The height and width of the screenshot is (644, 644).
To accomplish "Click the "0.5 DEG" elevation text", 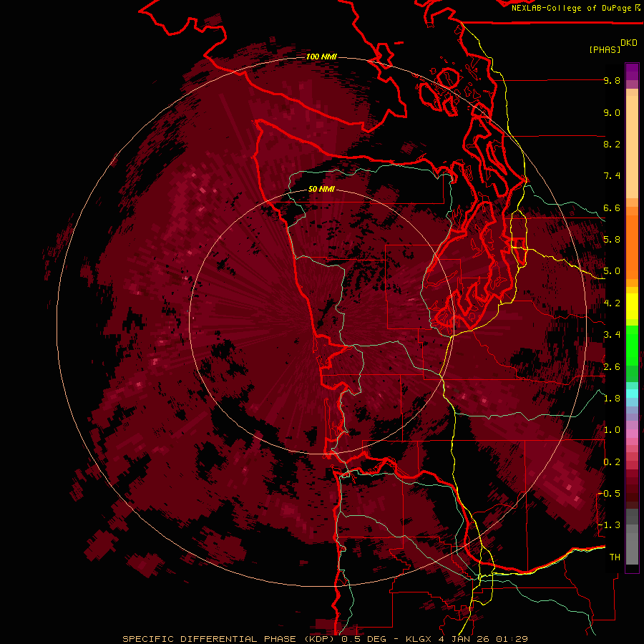I will [x=365, y=639].
